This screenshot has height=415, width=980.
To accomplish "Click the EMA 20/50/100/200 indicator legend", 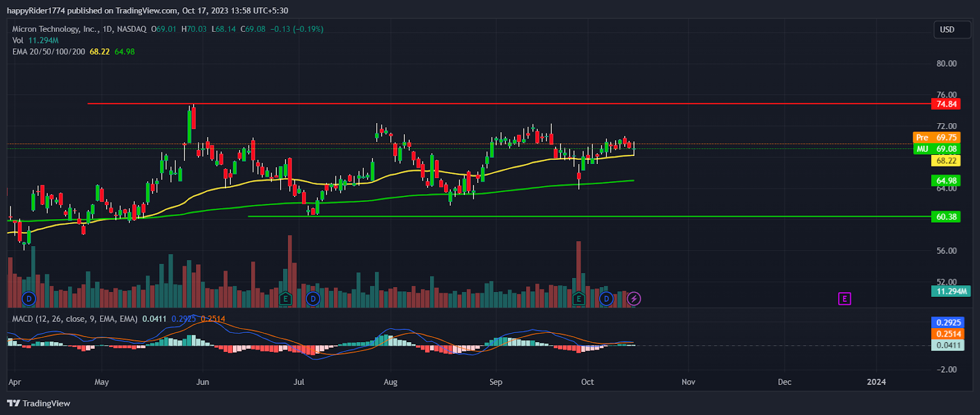I will (x=49, y=51).
